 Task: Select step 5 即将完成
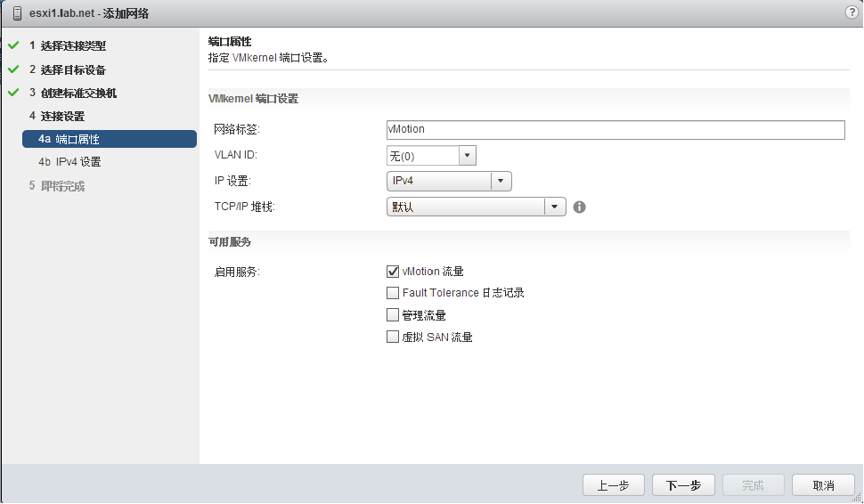[57, 185]
